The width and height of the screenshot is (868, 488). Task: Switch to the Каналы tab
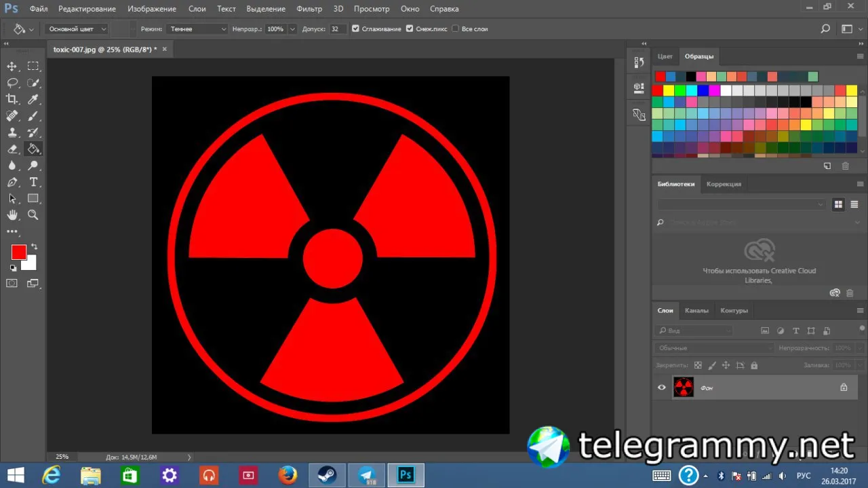coord(696,310)
